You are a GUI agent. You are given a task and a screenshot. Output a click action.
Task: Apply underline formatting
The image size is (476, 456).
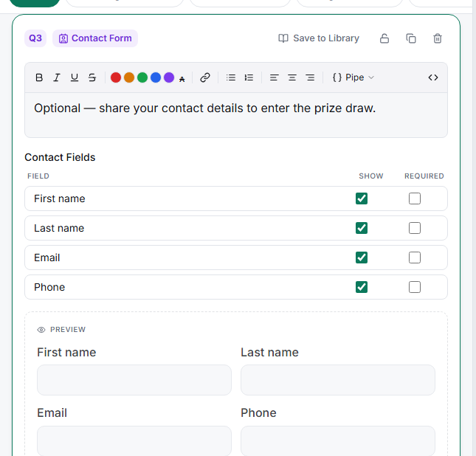click(75, 77)
